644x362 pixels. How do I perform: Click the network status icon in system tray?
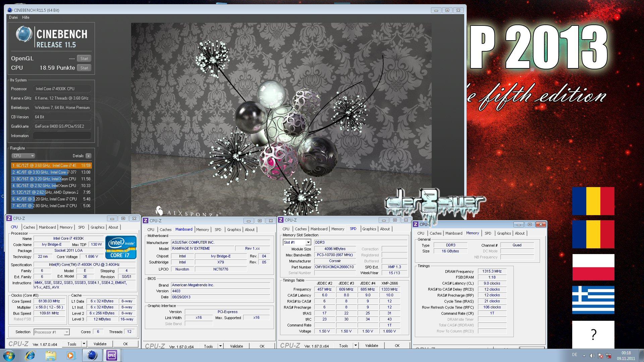(608, 356)
